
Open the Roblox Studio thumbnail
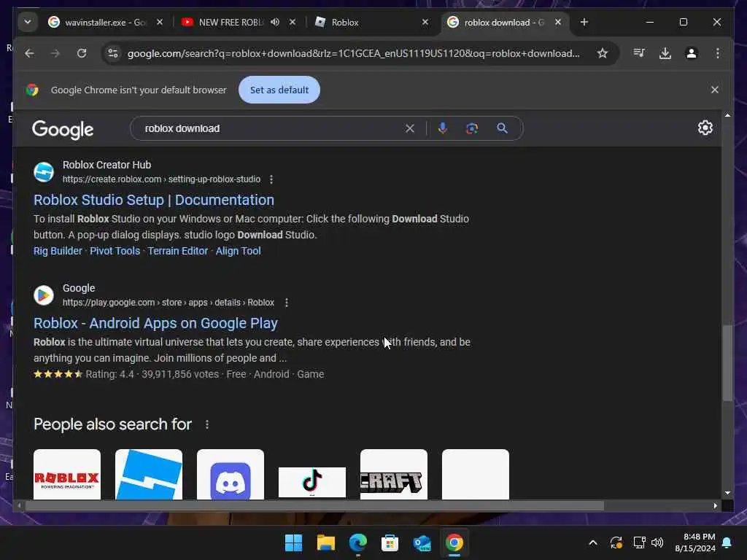[149, 474]
